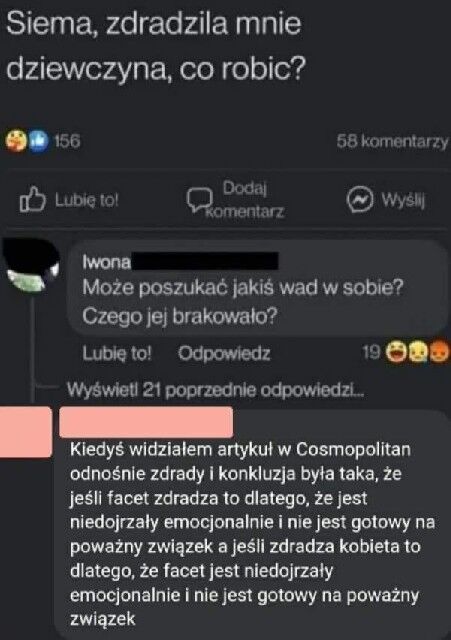Click the care reaction emoji on the post
Image resolution: width=451 pixels, height=640 pixels.
[x=16, y=141]
